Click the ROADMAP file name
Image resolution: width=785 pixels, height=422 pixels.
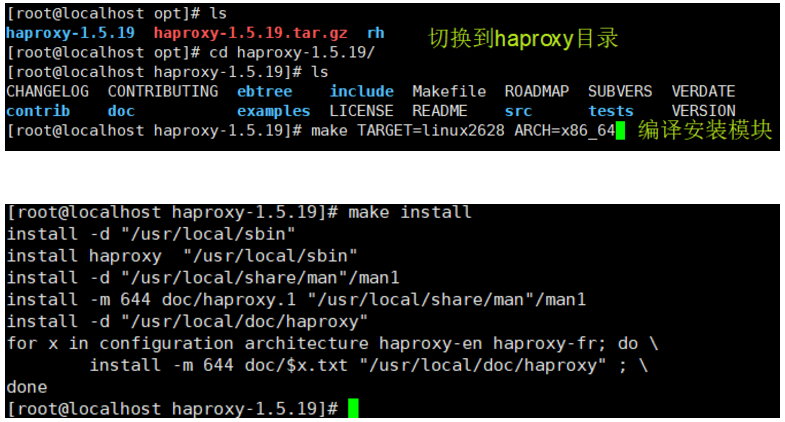(x=537, y=92)
